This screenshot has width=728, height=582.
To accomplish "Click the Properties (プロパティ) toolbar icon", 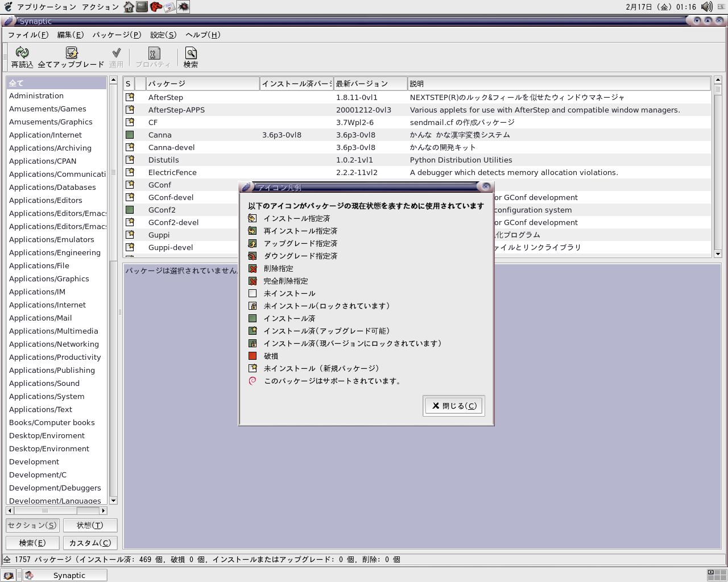I will pos(154,53).
